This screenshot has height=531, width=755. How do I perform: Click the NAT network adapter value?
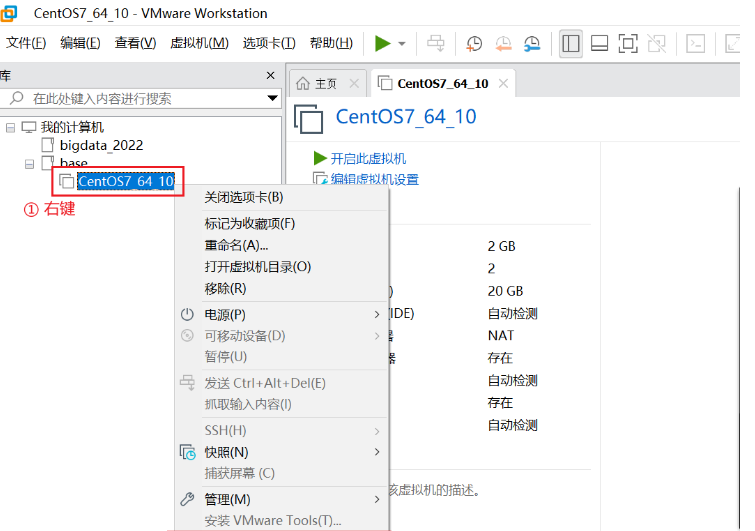tap(501, 336)
